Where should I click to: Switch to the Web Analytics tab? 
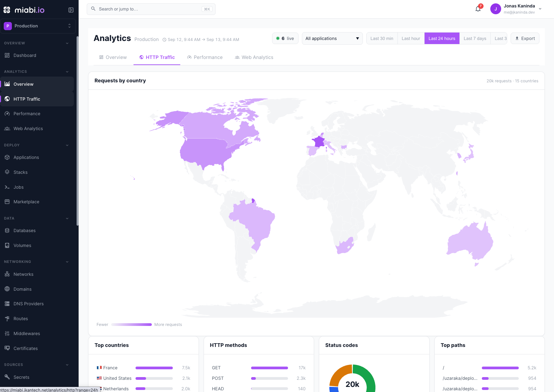254,57
